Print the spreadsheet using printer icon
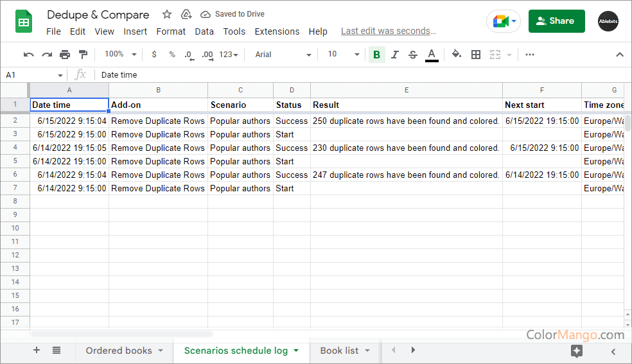 pyautogui.click(x=65, y=55)
